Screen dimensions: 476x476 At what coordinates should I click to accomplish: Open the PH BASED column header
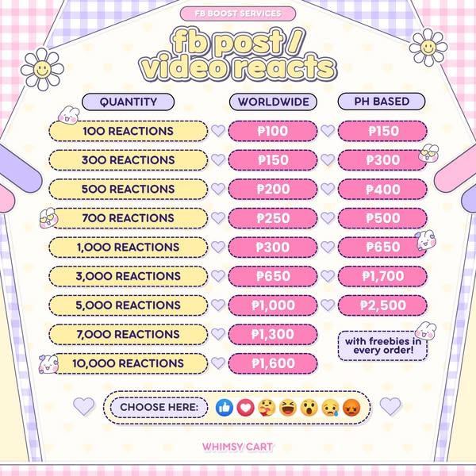381,102
